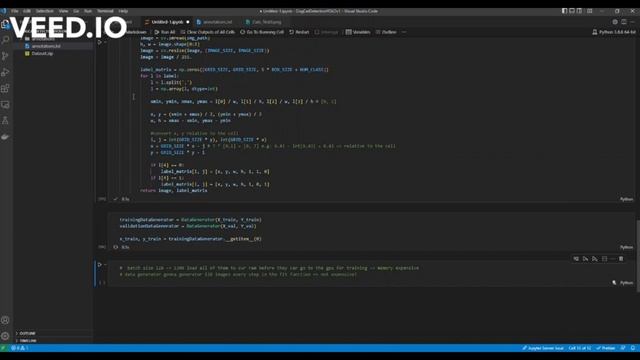Open the Go menu
Screen dimensions: 640x360
[76, 11]
